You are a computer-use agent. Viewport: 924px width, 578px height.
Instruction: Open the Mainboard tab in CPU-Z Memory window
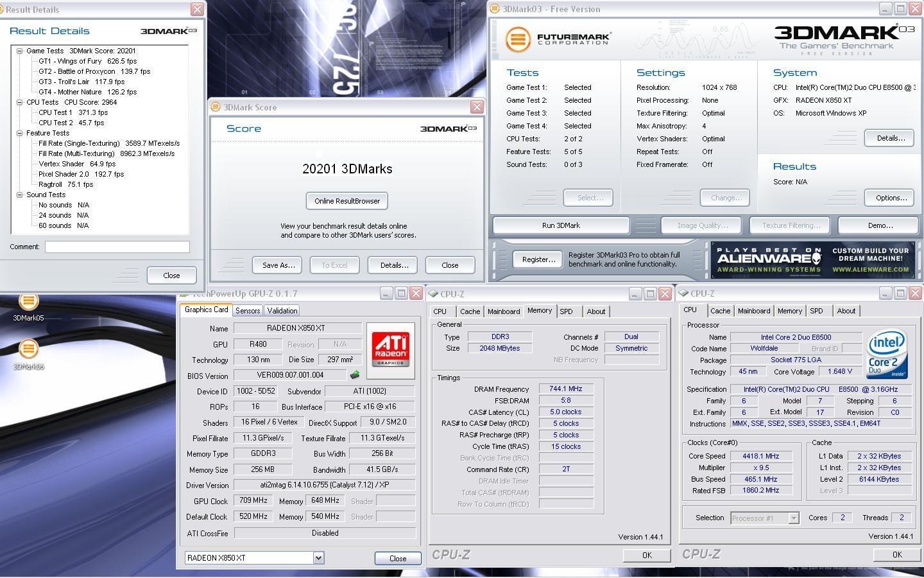[x=504, y=311]
